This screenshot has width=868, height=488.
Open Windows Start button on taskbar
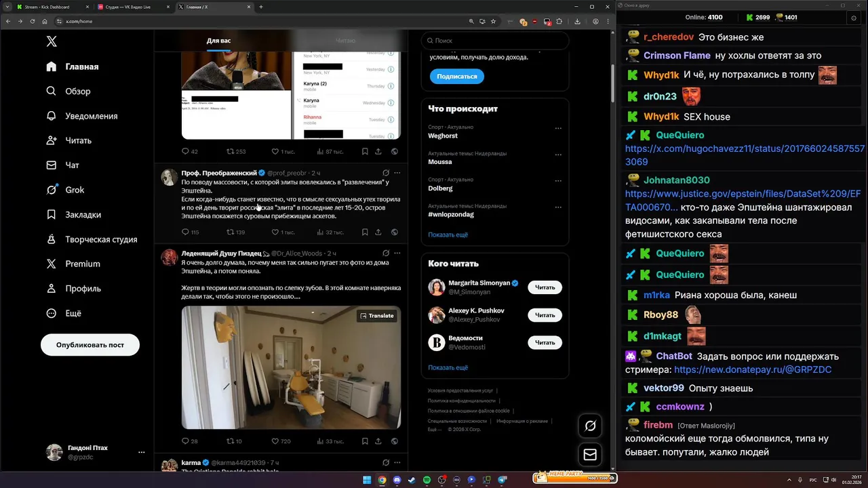[x=367, y=480]
